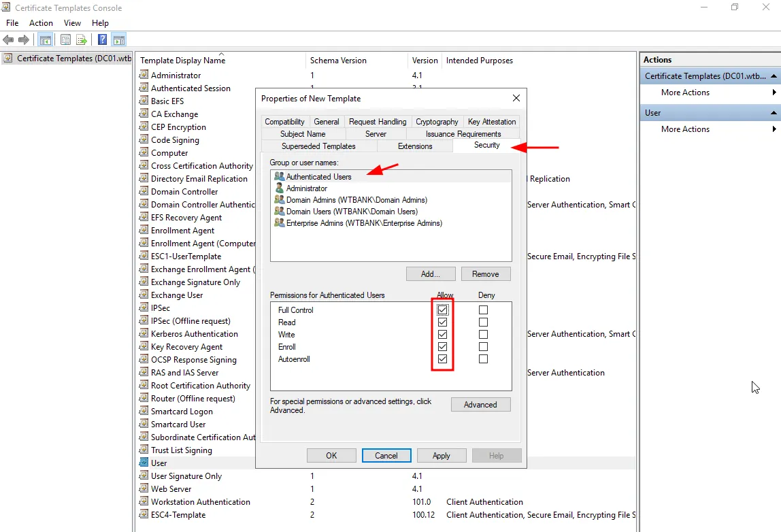Click the Back arrow in toolbar
781x532 pixels.
[x=9, y=40]
